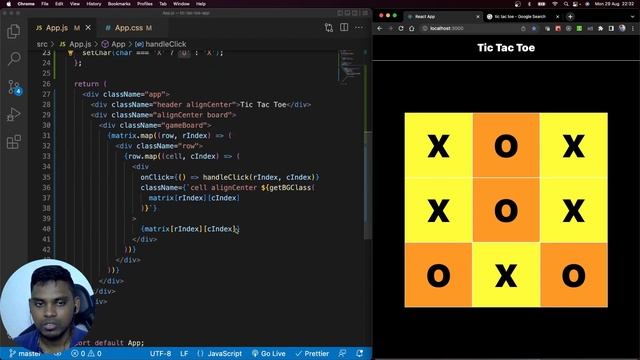Click the top-middle O cell

[x=506, y=145]
